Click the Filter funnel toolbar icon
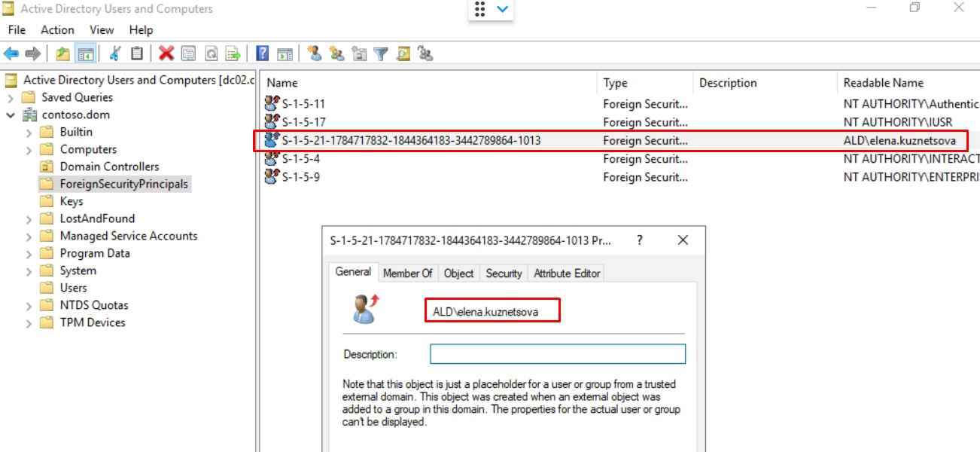The width and height of the screenshot is (980, 452). click(381, 53)
